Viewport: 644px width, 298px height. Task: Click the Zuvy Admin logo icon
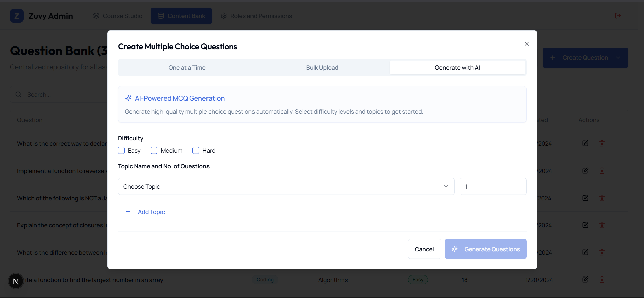(x=17, y=16)
